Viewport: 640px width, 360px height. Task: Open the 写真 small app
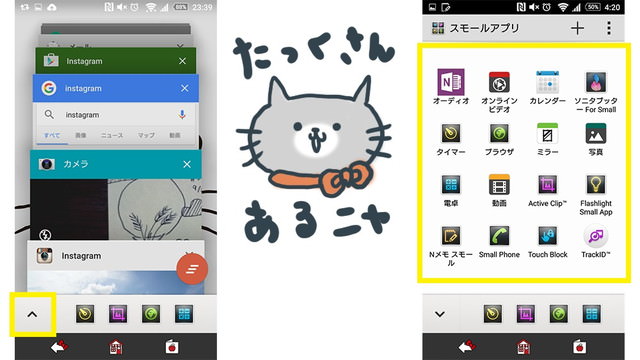[x=596, y=134]
